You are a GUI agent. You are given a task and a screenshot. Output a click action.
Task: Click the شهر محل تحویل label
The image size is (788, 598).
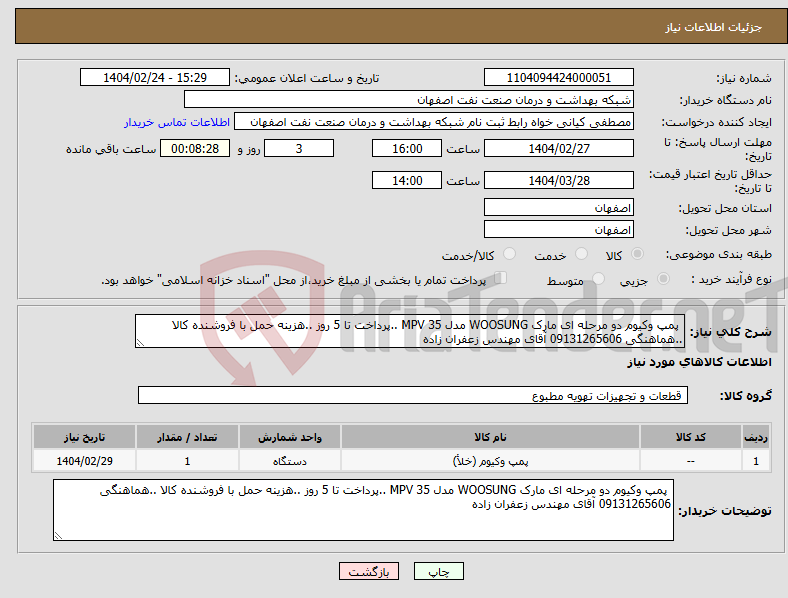tap(729, 230)
